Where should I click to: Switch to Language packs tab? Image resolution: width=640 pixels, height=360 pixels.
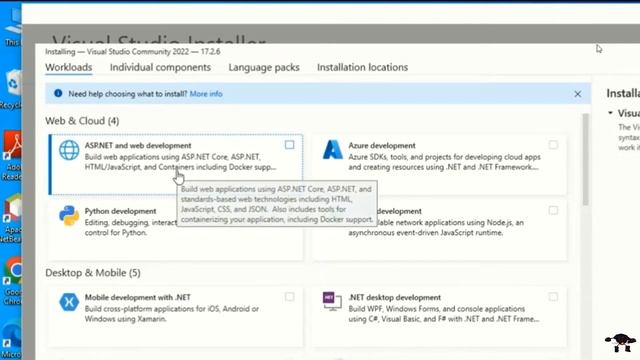(264, 67)
